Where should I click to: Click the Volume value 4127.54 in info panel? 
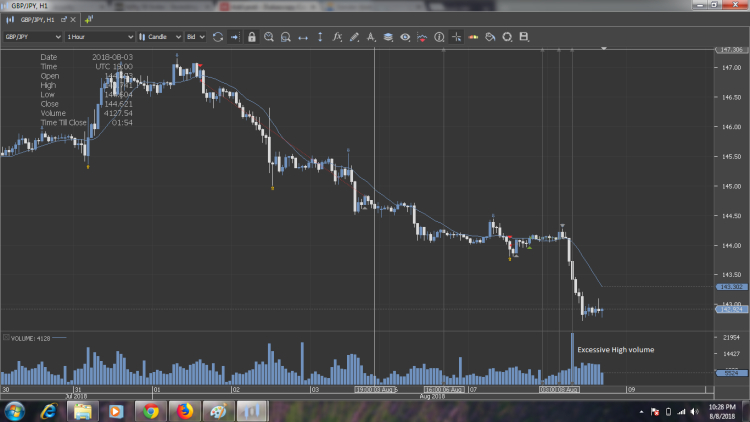118,113
